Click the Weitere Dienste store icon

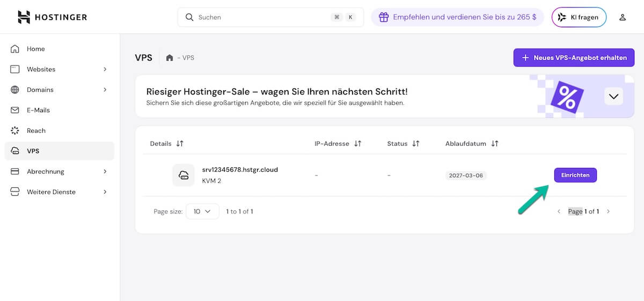(x=15, y=192)
